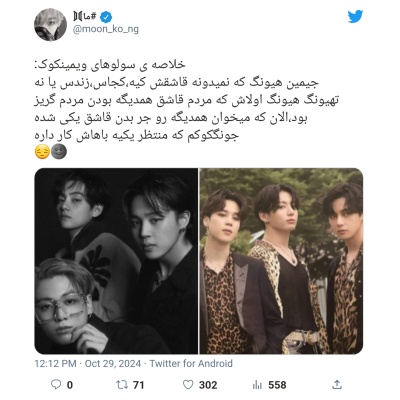
Task: Open the profile avatar picture
Action: 50,25
